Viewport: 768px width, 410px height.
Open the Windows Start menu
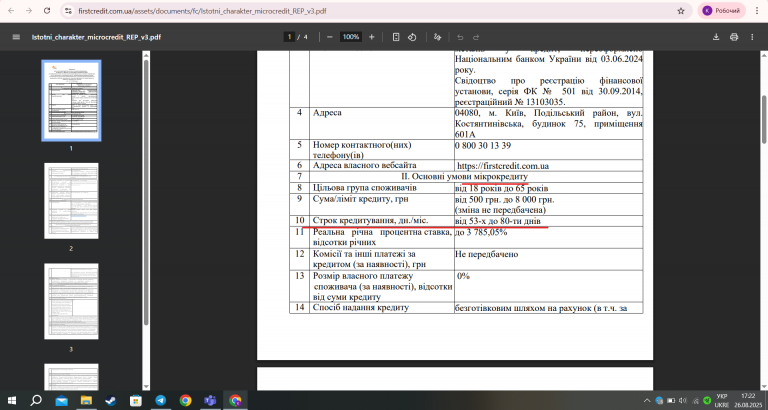tap(11, 400)
